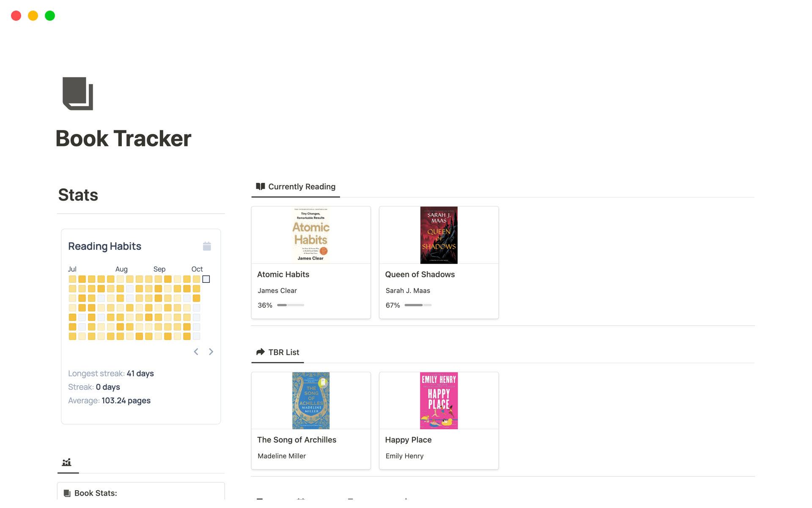Open The Song of Achilles cover thumbnail
This screenshot has width=812, height=508.
coord(311,400)
